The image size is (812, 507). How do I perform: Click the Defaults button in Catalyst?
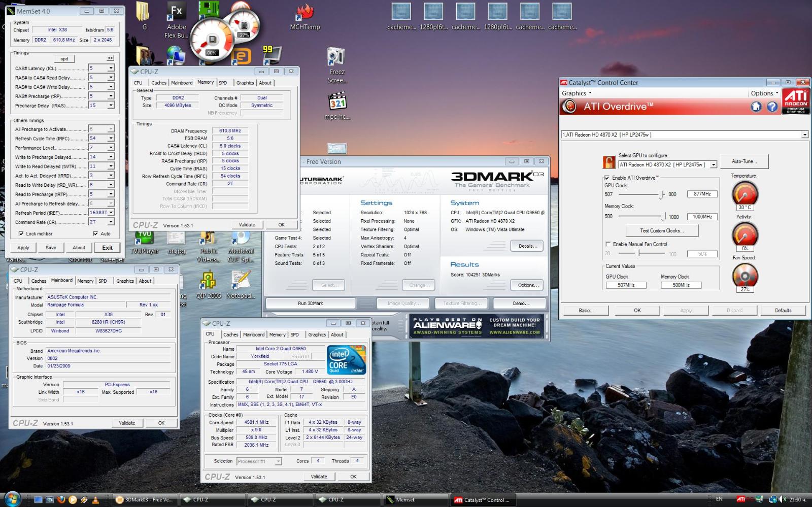[x=783, y=311]
